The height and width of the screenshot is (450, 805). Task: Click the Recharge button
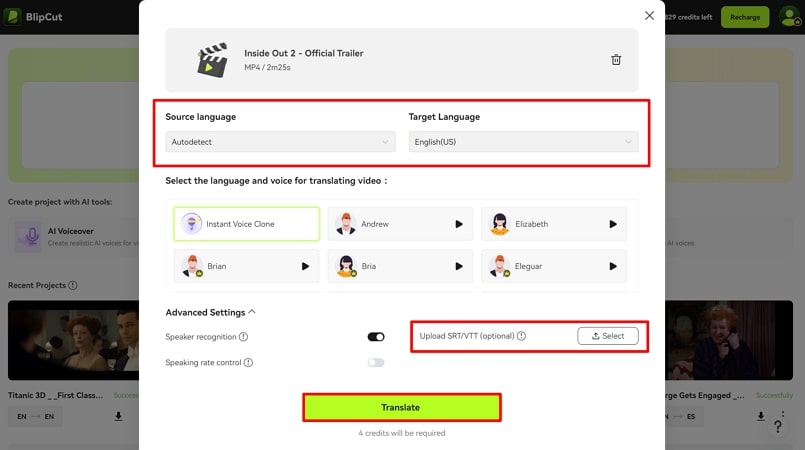pos(745,17)
